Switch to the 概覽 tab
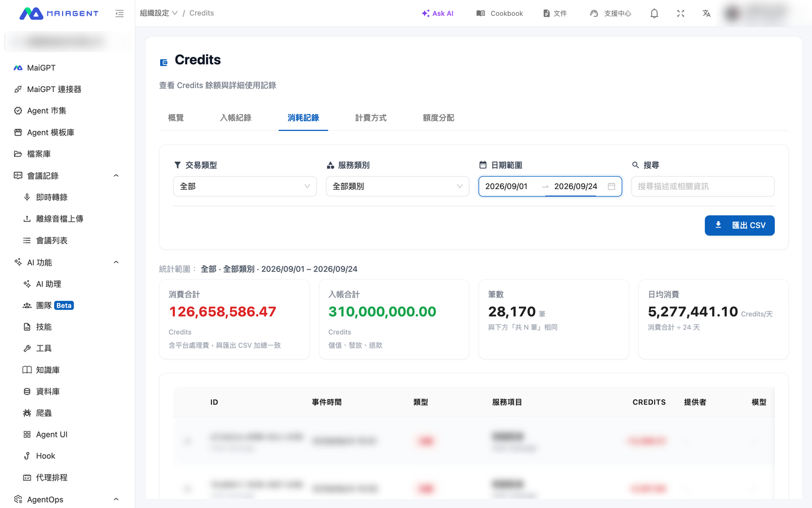 (176, 118)
